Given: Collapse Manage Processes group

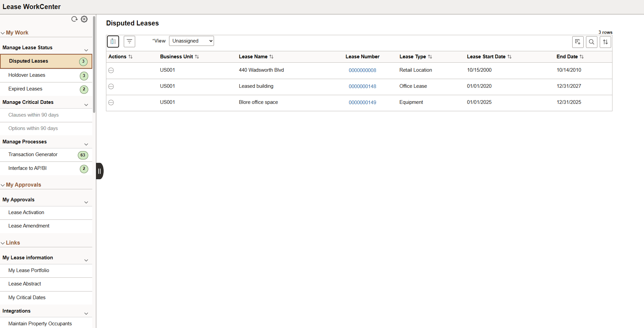Looking at the screenshot, I should coord(86,144).
